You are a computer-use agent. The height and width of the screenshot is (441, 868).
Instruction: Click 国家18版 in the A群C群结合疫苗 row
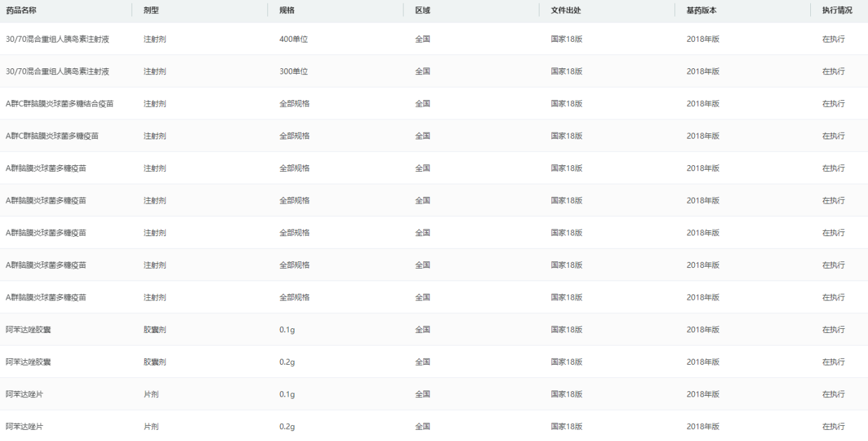pos(566,103)
